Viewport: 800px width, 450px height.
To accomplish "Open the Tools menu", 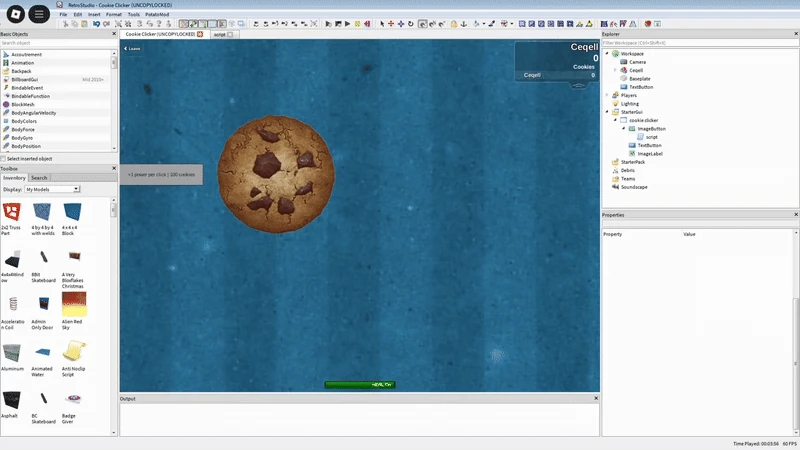I will 134,14.
